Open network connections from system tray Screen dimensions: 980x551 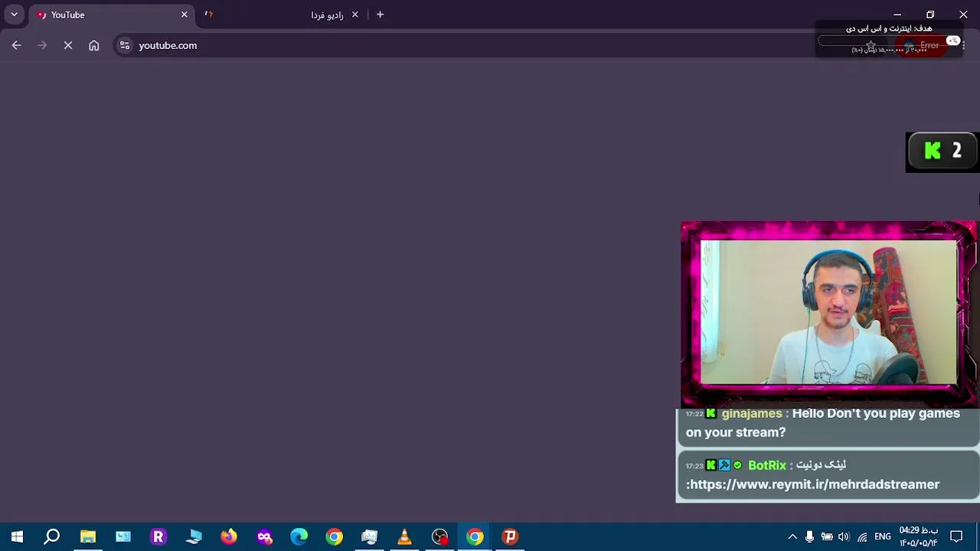click(862, 536)
